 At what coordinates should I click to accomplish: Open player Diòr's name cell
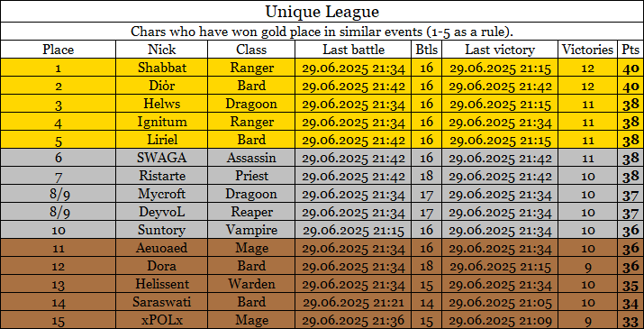pyautogui.click(x=162, y=86)
